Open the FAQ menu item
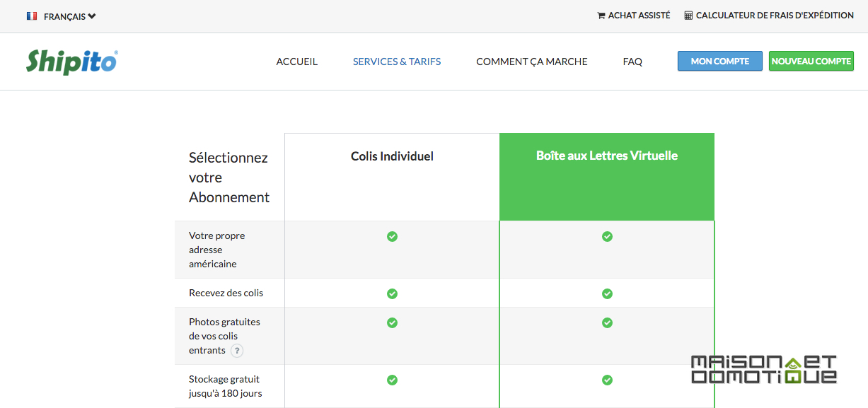The height and width of the screenshot is (408, 868). point(632,62)
